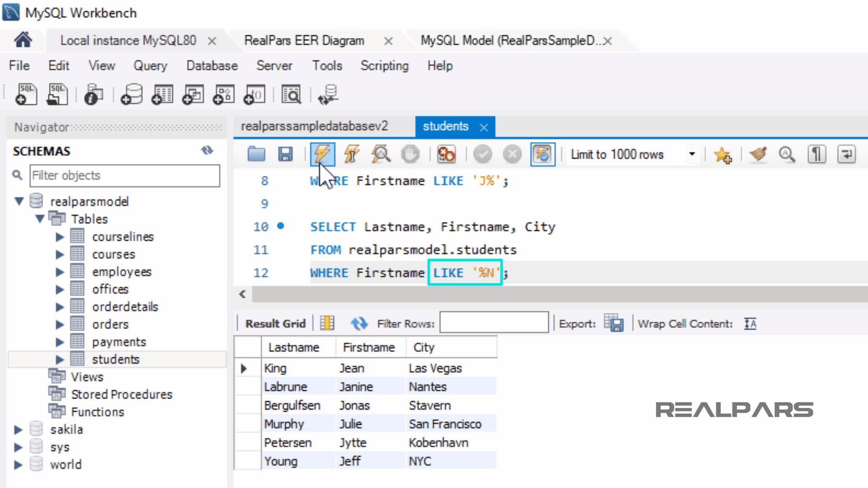This screenshot has width=868, height=488.
Task: Open the Database menu
Action: [x=212, y=66]
